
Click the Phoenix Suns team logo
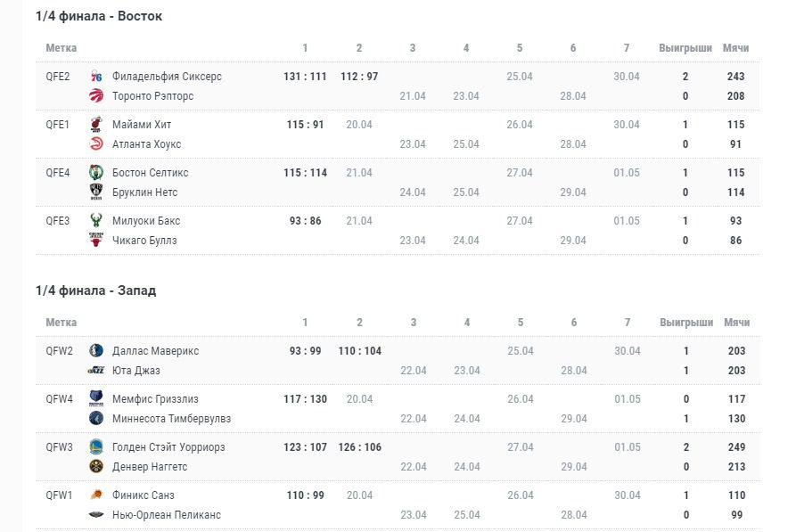pos(96,495)
